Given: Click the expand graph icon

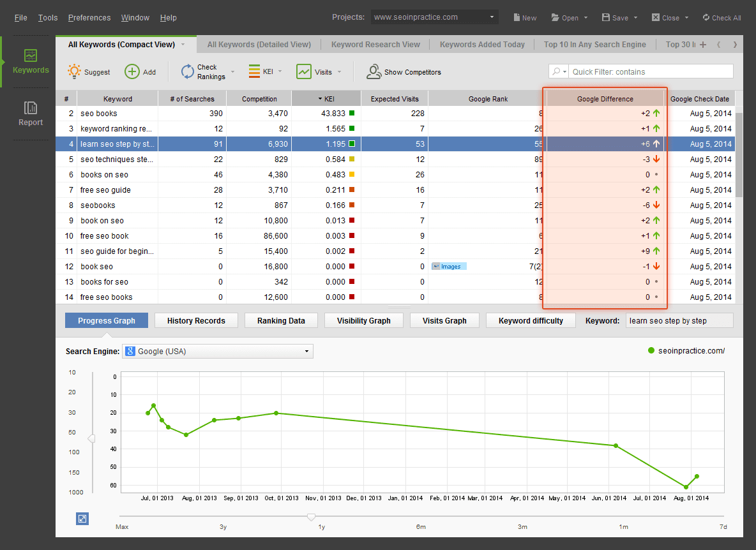Looking at the screenshot, I should coord(82,519).
